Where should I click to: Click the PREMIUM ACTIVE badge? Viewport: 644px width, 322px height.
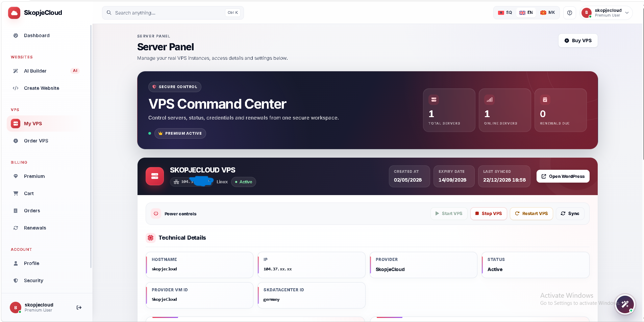[x=180, y=133]
